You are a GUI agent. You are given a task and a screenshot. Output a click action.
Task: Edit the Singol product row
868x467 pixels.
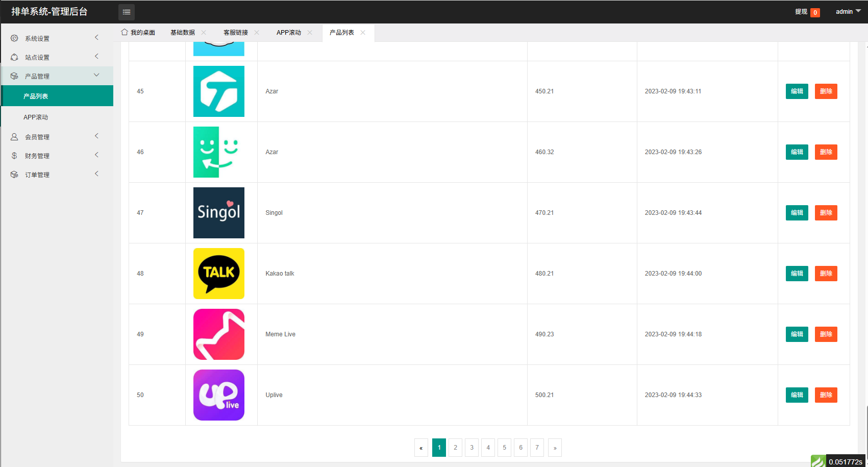coord(797,213)
